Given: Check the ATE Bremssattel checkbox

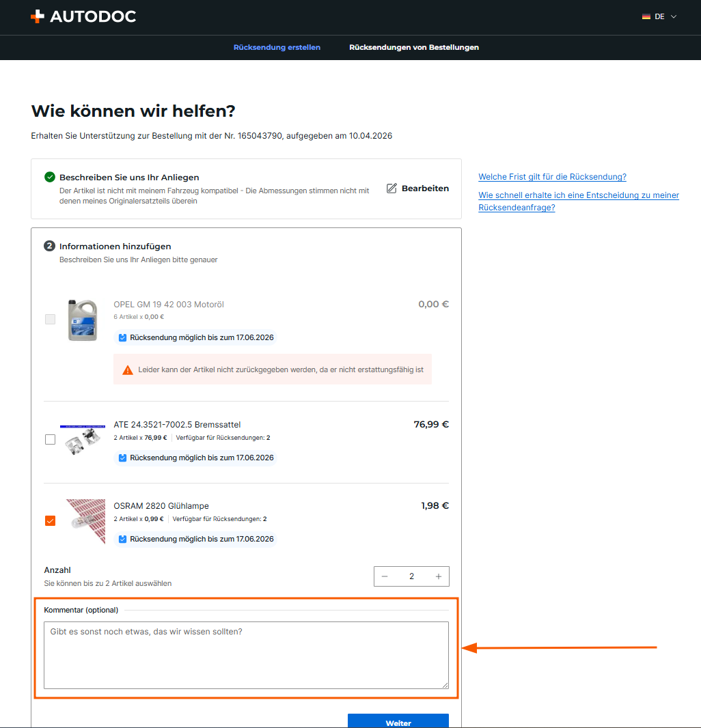Looking at the screenshot, I should click(x=50, y=439).
